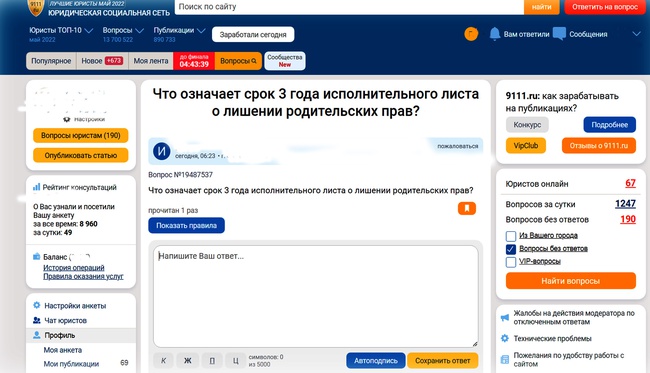Click the Вам ответили label
This screenshot has width=650, height=373.
(526, 34)
